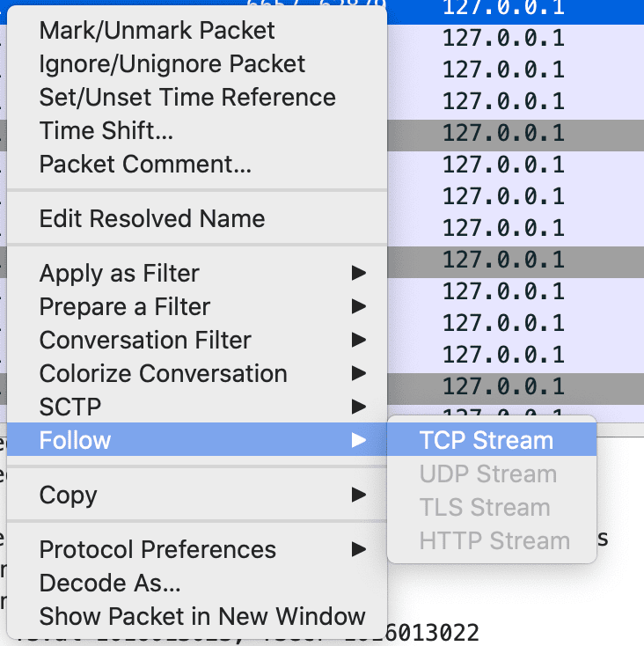Click the disabled HTTP Stream entry
The width and height of the screenshot is (644, 646).
494,540
